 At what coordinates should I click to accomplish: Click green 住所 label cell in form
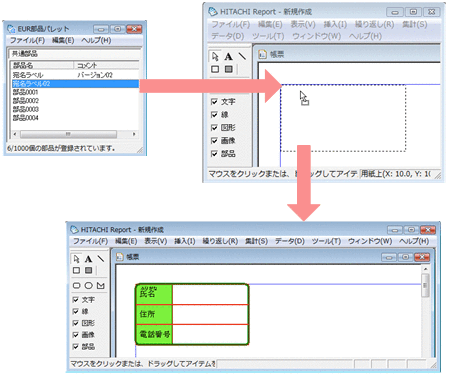click(154, 314)
